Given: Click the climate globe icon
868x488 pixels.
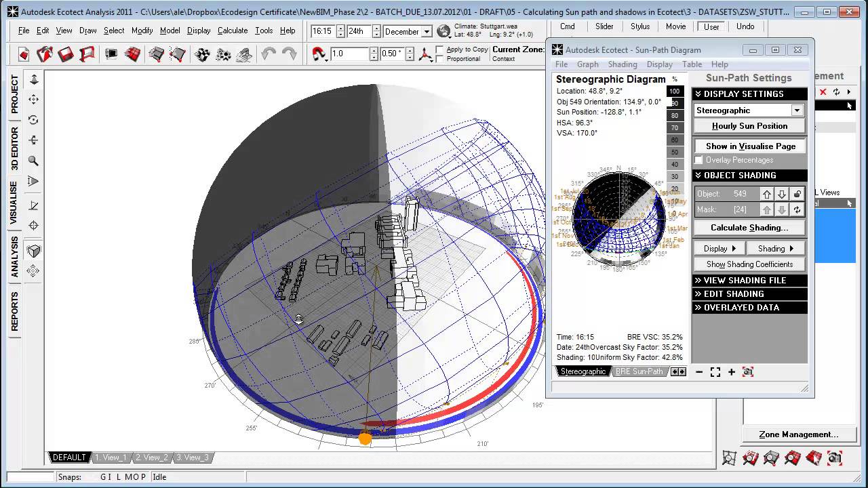Looking at the screenshot, I should (x=443, y=31).
